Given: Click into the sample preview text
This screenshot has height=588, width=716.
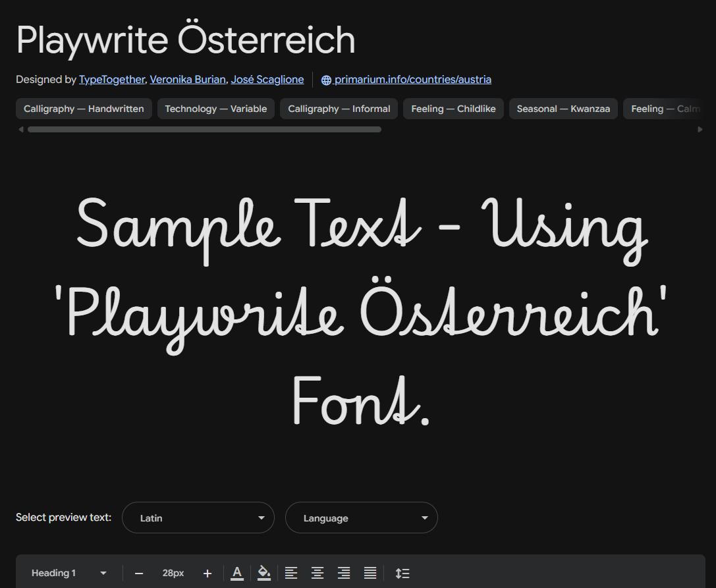Looking at the screenshot, I should click(361, 310).
